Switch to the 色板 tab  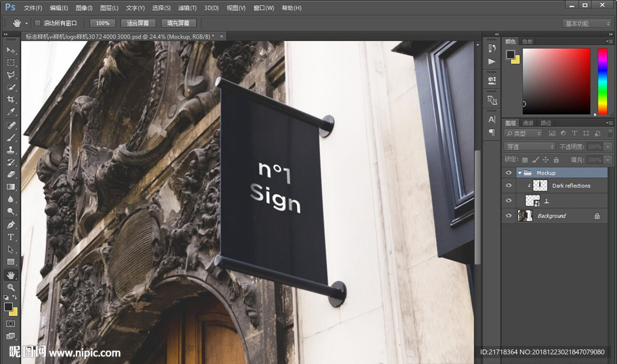coord(527,42)
